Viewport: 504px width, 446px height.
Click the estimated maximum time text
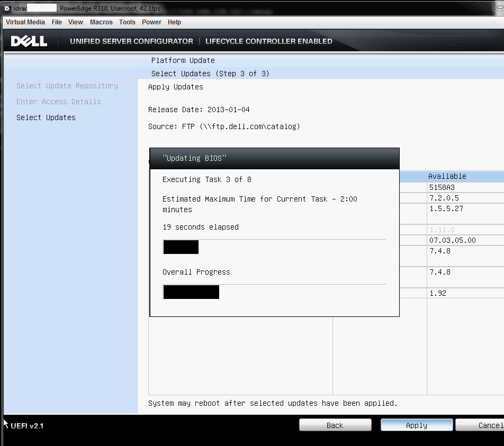[260, 204]
